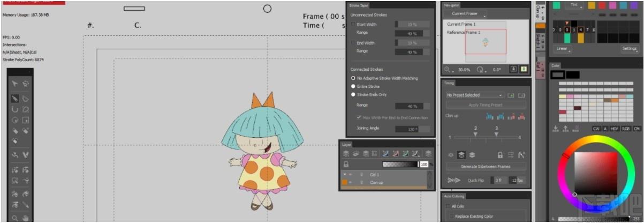Switch to the RGB color tab
Viewport: 644px width, 223px height.
coord(625,129)
